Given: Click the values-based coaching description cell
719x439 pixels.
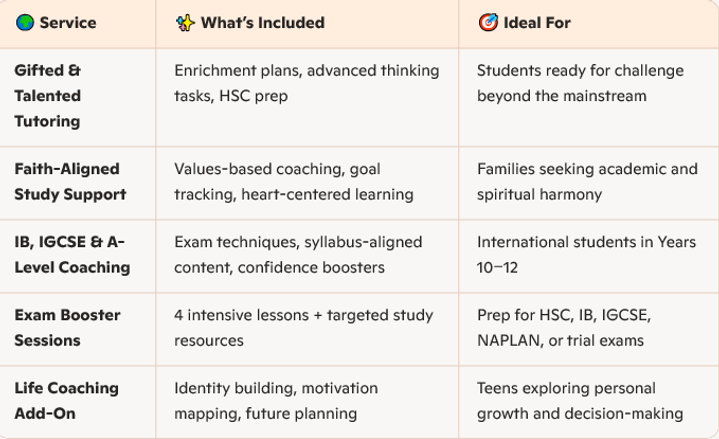Looking at the screenshot, I should click(x=307, y=183).
